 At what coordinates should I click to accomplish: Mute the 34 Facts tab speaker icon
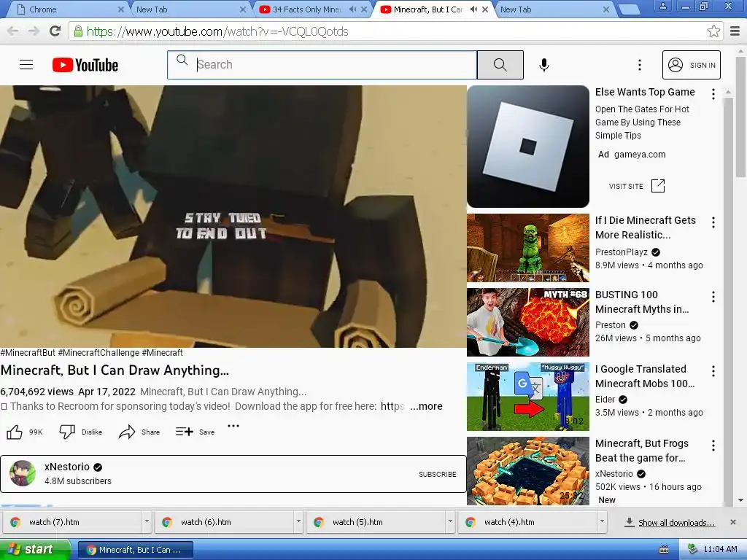coord(352,9)
